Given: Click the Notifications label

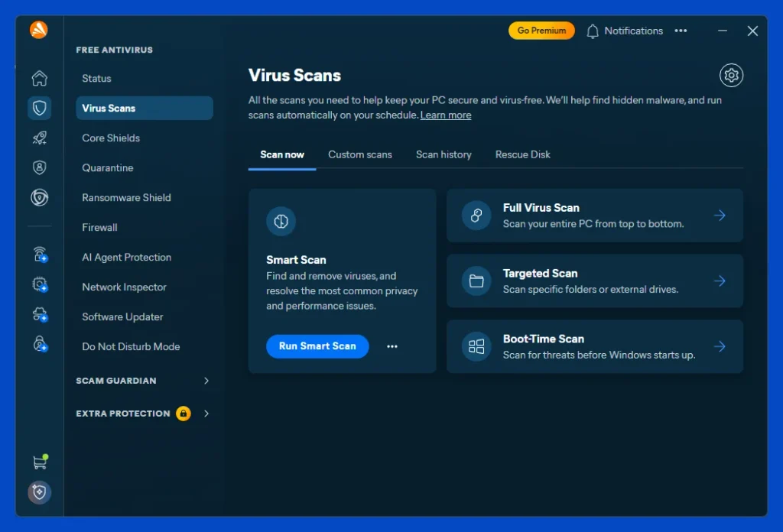Looking at the screenshot, I should (634, 31).
